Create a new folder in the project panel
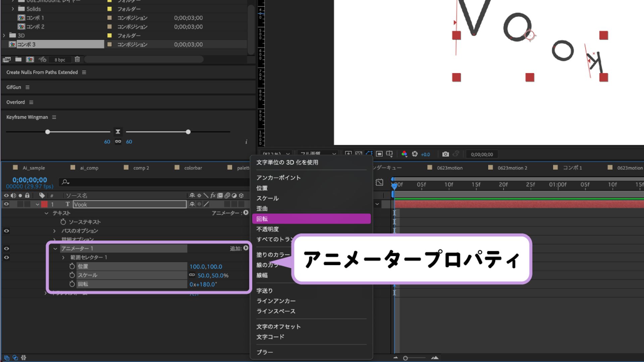Image resolution: width=644 pixels, height=362 pixels. click(17, 59)
